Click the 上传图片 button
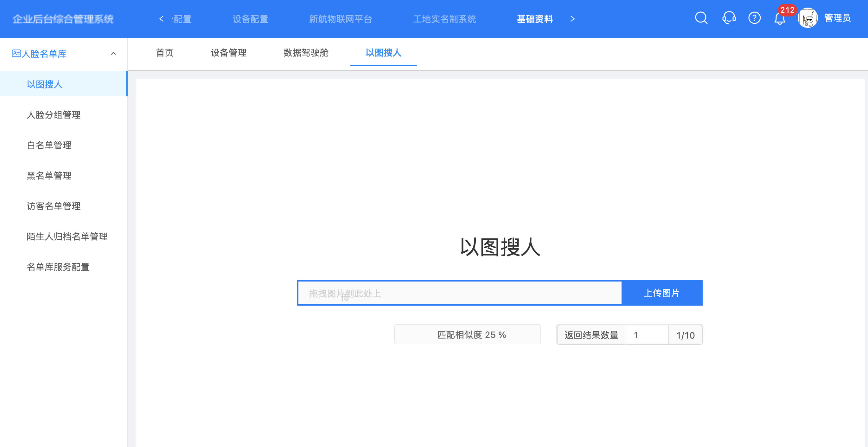Screen dimensions: 868x447 pyautogui.click(x=662, y=293)
